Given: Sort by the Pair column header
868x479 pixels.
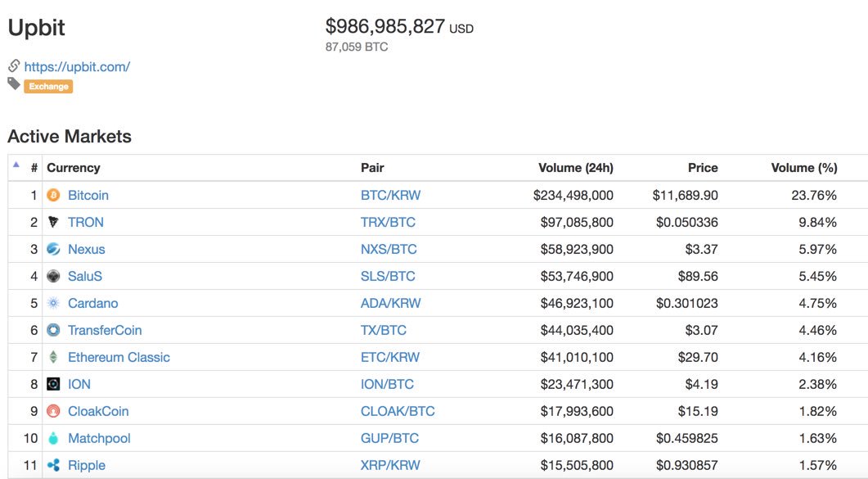Looking at the screenshot, I should tap(372, 168).
